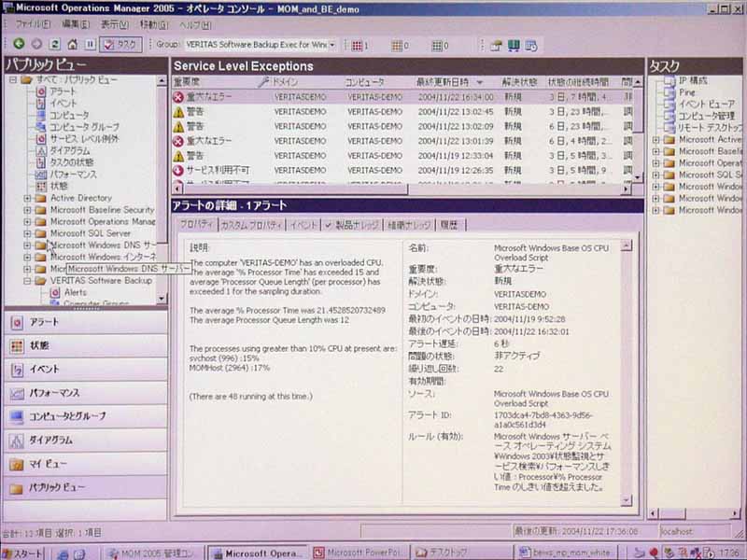Click the パフォーマンス navigation button icon

coord(17,393)
